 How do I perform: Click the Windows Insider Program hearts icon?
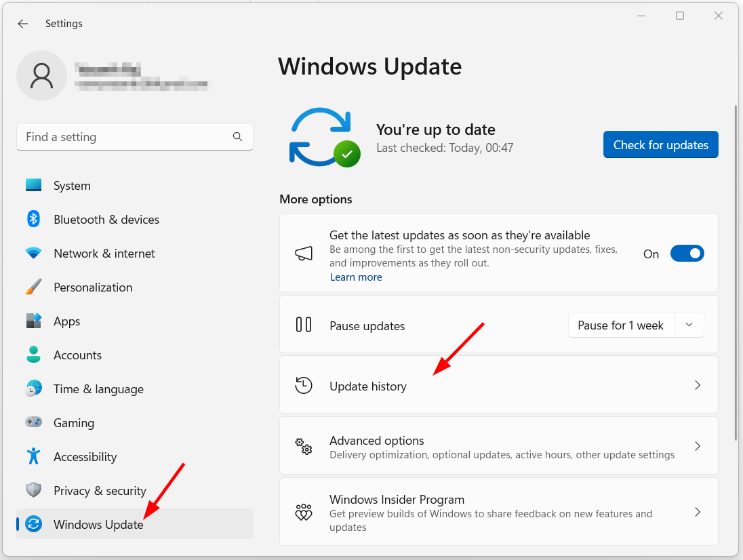pos(304,512)
